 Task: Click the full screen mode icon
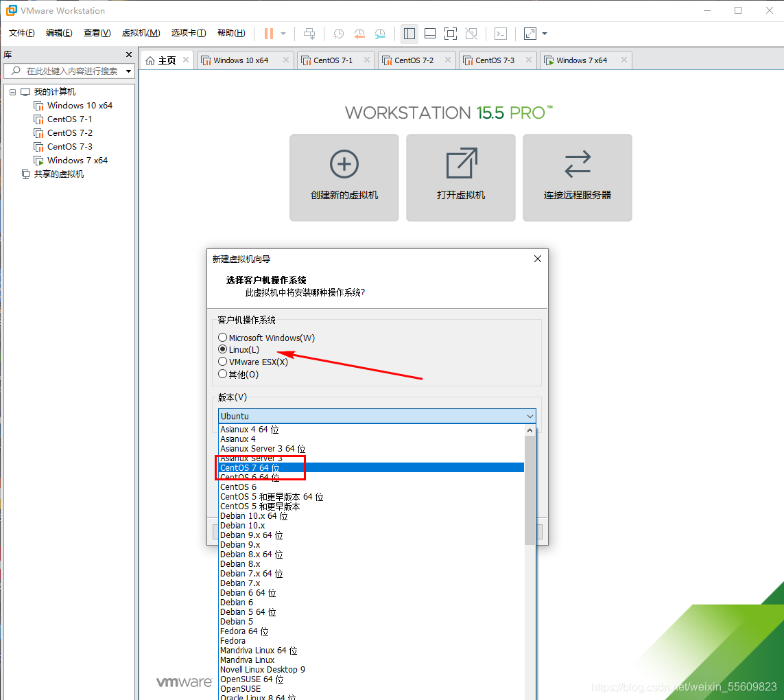tap(451, 34)
